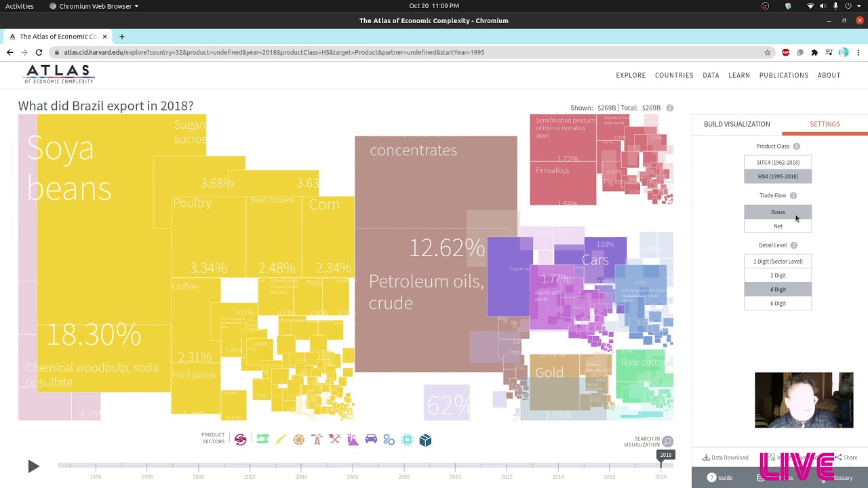This screenshot has height=488, width=868.
Task: Select 1 Digit (Sector Level) detail
Action: click(778, 262)
